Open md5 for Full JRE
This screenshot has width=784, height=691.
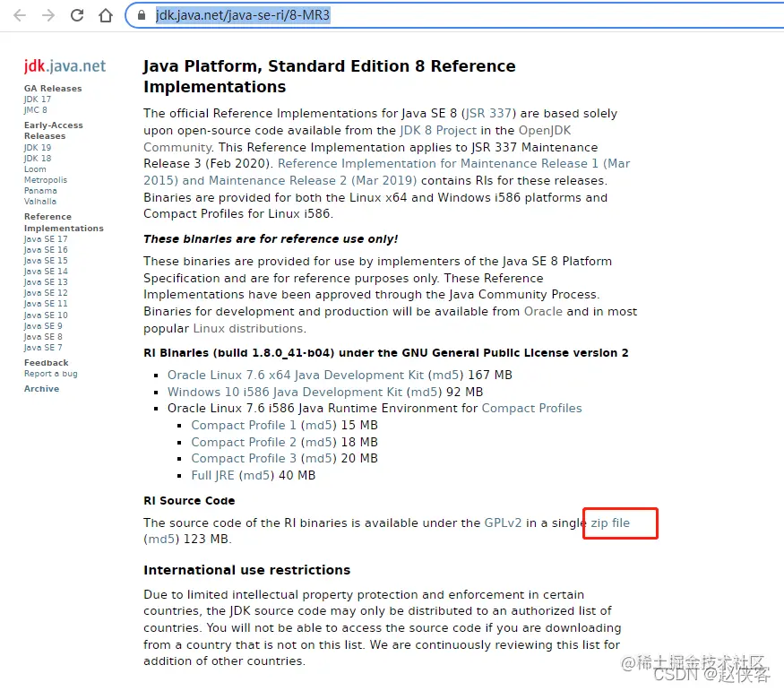pyautogui.click(x=256, y=476)
